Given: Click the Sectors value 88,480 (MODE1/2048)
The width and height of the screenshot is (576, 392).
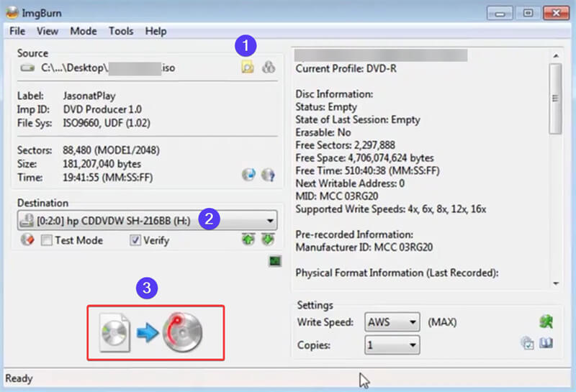Looking at the screenshot, I should 112,150.
